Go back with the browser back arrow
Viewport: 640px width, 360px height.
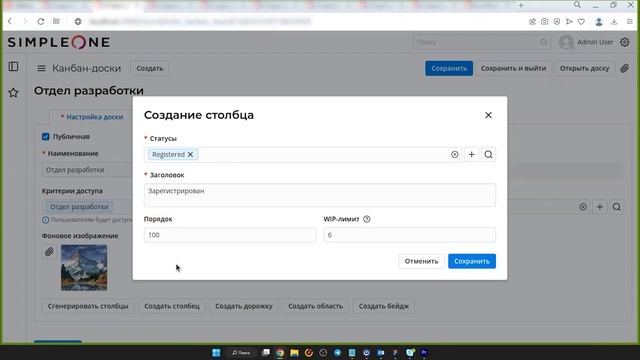[x=10, y=21]
